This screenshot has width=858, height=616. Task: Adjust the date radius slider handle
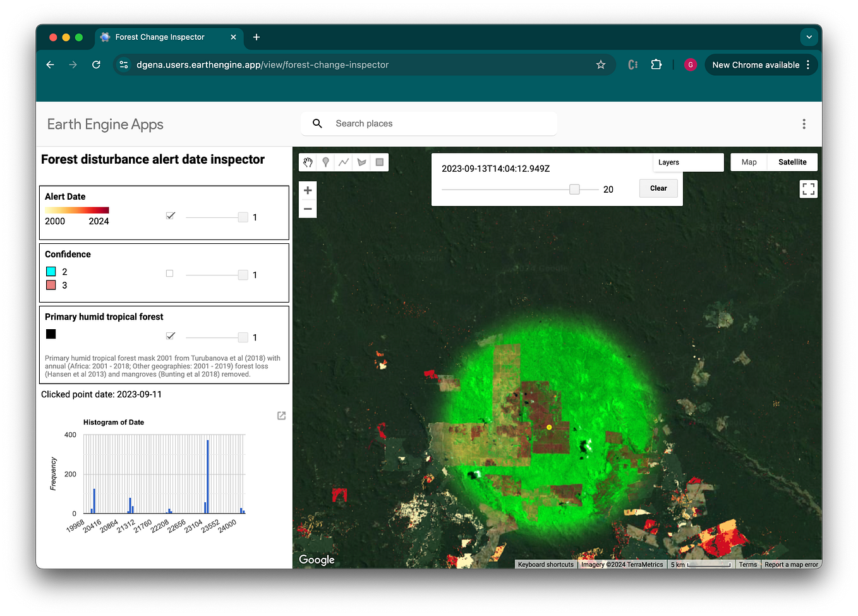(x=574, y=190)
